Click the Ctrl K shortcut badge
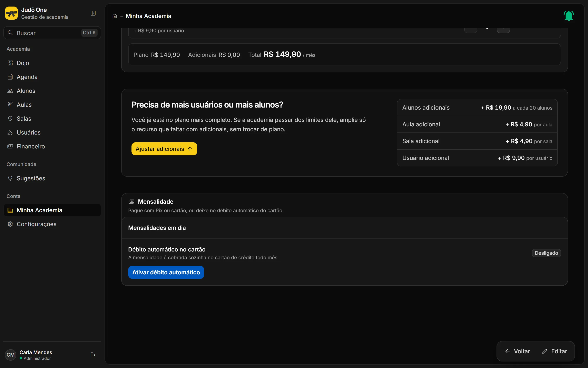The width and height of the screenshot is (588, 368). pyautogui.click(x=89, y=33)
